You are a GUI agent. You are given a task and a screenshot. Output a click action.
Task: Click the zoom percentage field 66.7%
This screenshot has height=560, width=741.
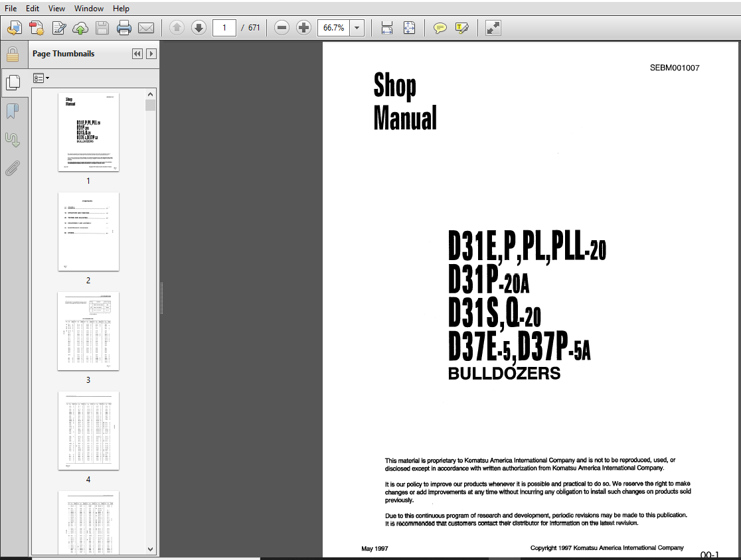333,28
